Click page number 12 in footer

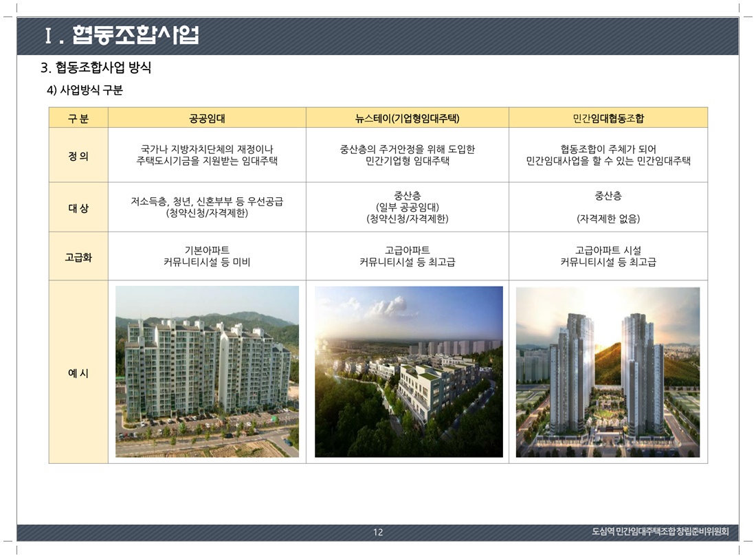[378, 532]
